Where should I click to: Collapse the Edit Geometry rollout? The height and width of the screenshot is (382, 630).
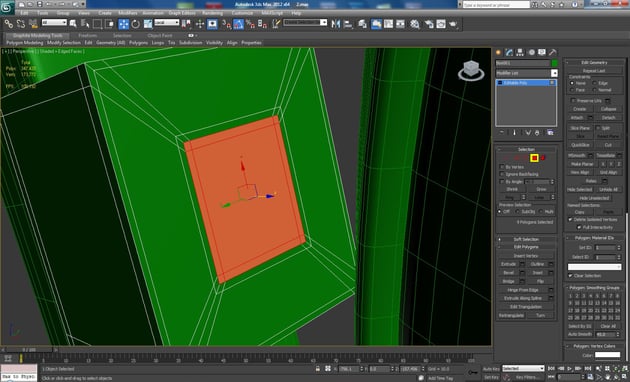(595, 62)
